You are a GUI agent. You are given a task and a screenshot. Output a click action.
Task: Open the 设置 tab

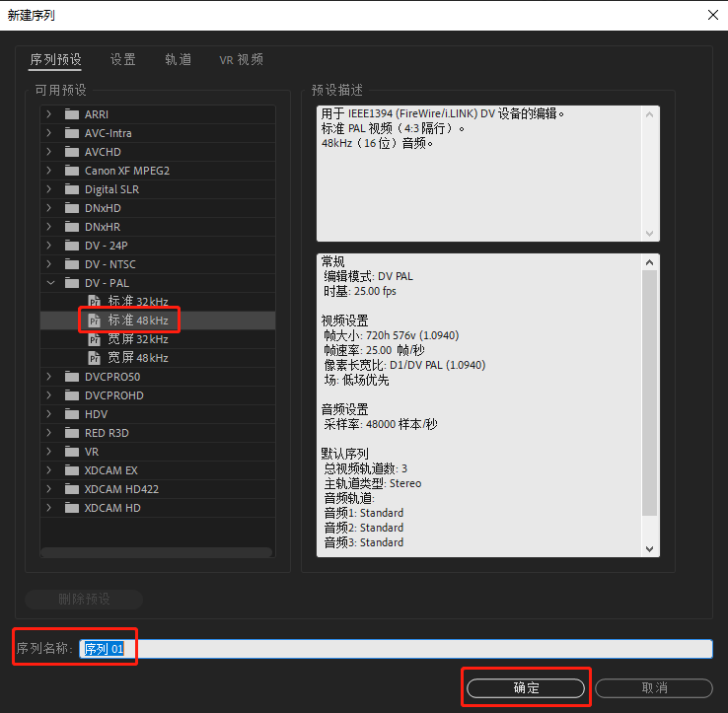coord(122,59)
